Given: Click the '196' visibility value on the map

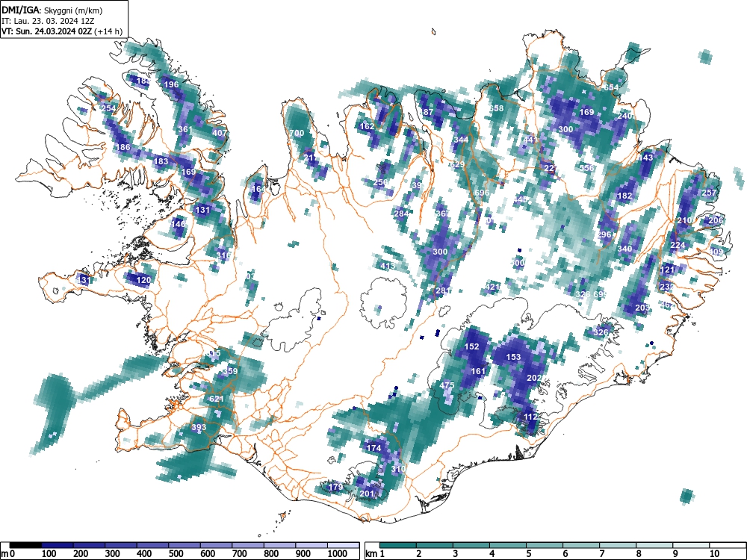Looking at the screenshot, I should (x=171, y=84).
